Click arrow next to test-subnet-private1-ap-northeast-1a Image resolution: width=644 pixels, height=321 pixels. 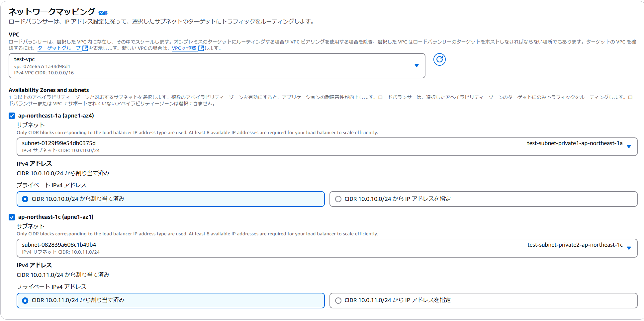point(629,147)
